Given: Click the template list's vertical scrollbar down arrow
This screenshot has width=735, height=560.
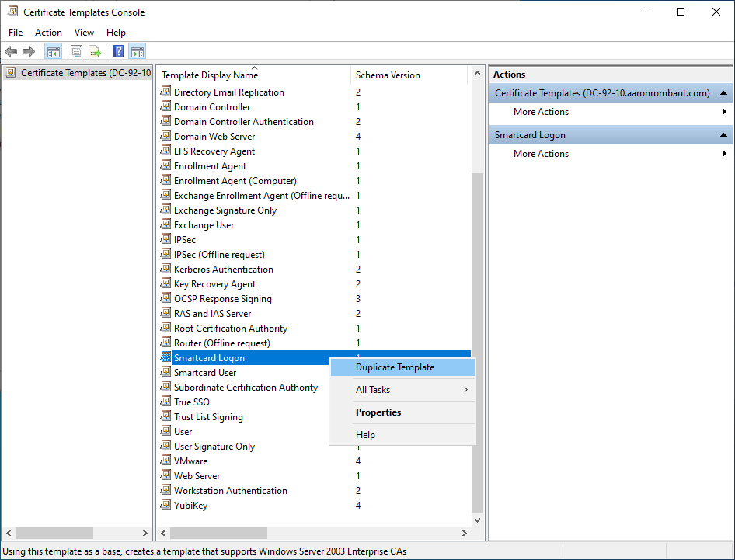Looking at the screenshot, I should click(477, 520).
